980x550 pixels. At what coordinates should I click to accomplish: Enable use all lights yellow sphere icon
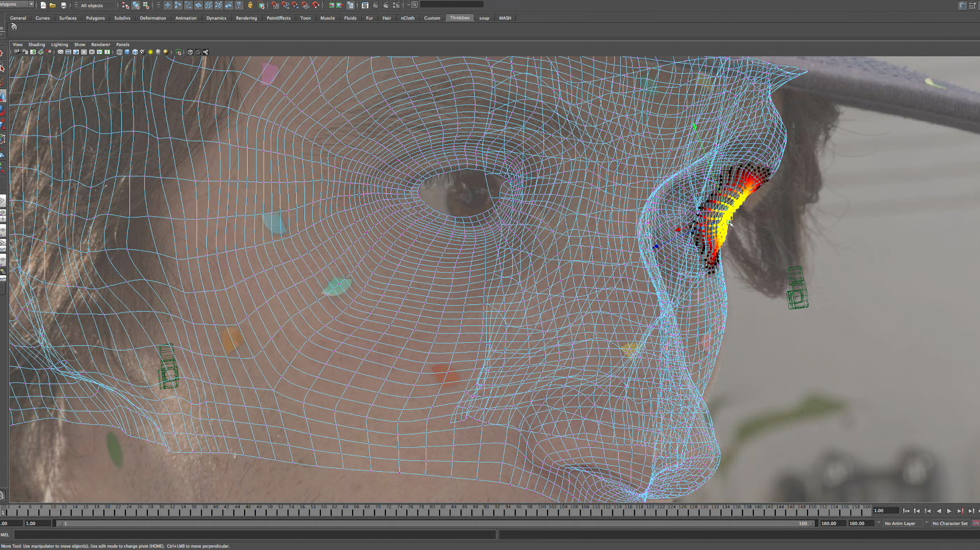click(x=150, y=52)
